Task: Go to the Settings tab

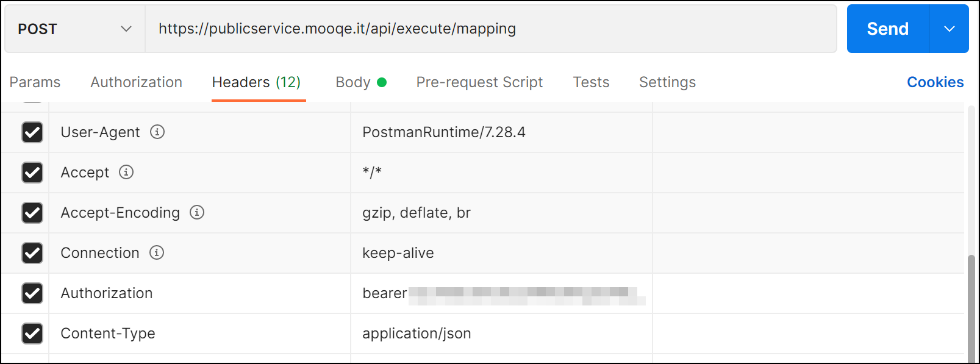Action: coord(667,82)
